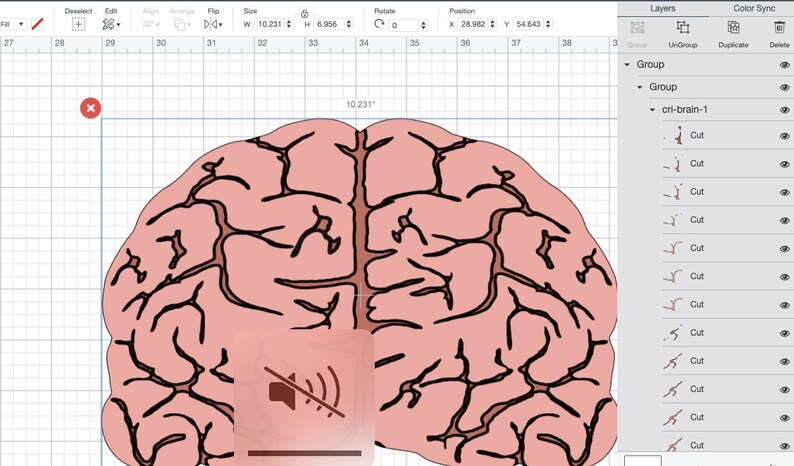Hide the first Cut layer under cri-brain-1
The height and width of the screenshot is (466, 794).
[x=784, y=136]
